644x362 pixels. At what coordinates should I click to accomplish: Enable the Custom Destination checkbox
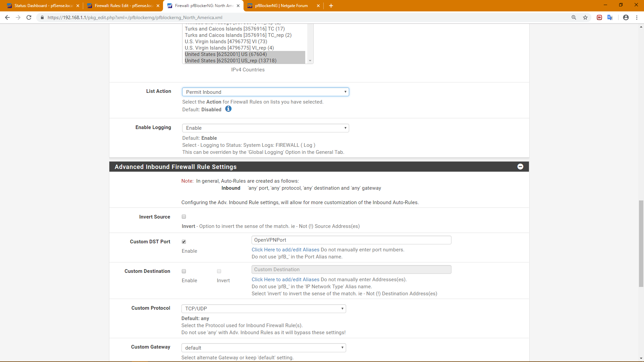pyautogui.click(x=184, y=271)
